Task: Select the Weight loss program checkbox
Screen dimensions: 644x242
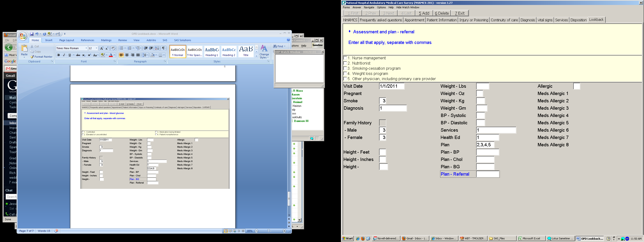Action: click(x=345, y=73)
